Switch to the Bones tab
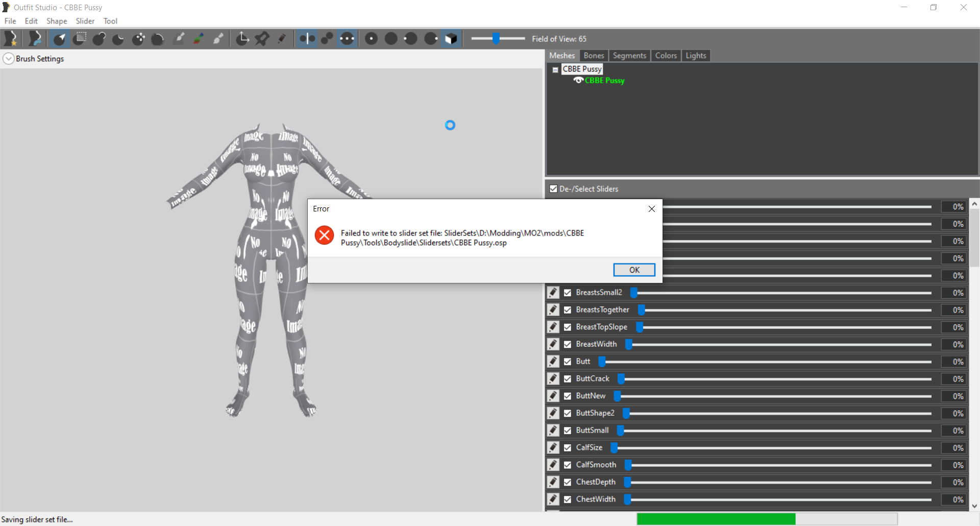980x526 pixels. click(x=594, y=56)
